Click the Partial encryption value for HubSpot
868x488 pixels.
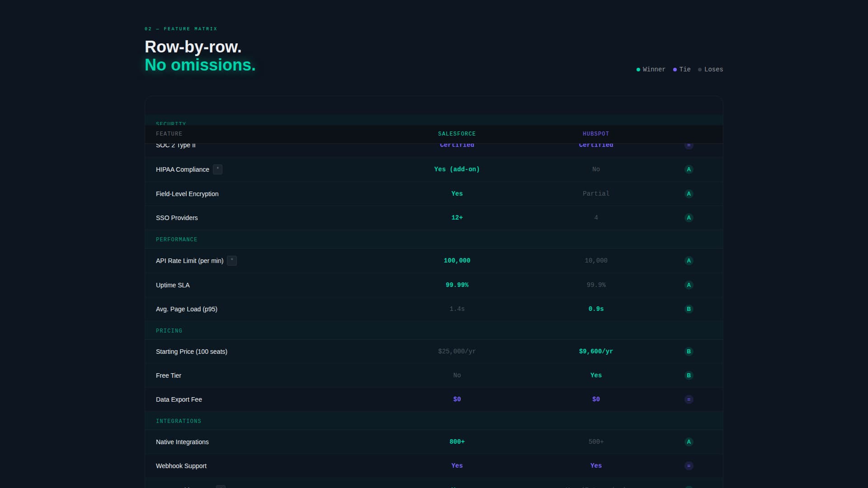(x=596, y=194)
